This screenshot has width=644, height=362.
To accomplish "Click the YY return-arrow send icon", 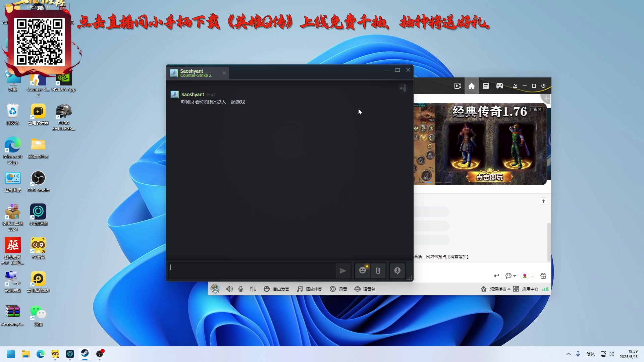I will (x=496, y=276).
